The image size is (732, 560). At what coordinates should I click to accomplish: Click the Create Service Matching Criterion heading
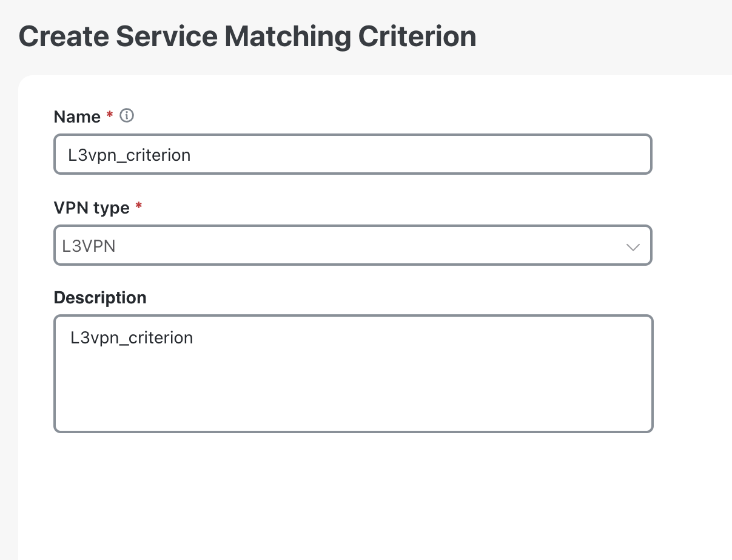pyautogui.click(x=247, y=36)
